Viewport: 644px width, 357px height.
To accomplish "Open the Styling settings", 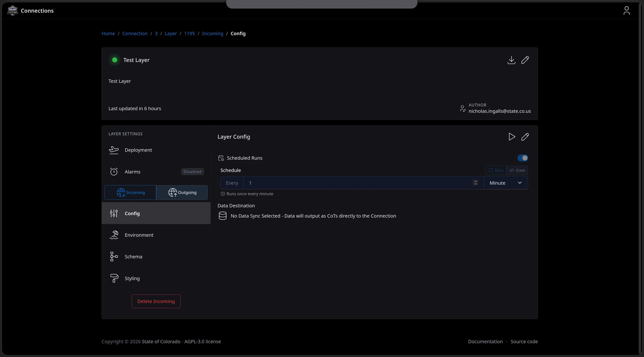I will (156, 278).
